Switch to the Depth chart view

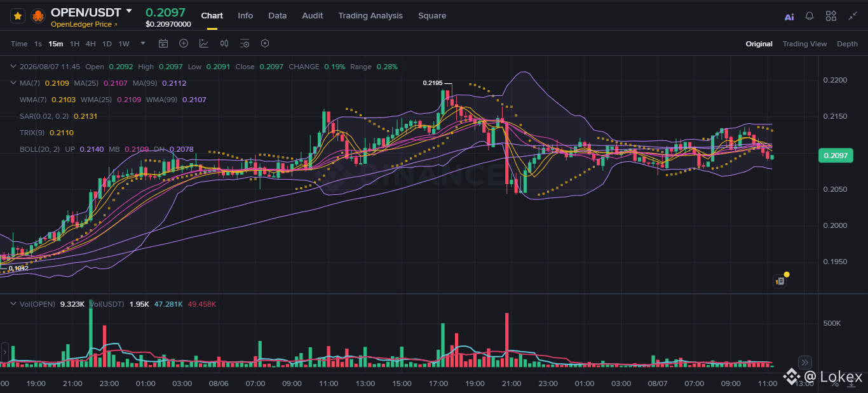coord(847,44)
